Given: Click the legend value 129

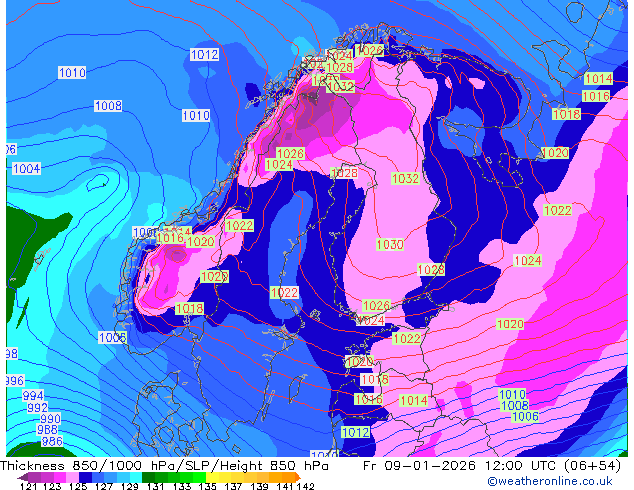Looking at the screenshot, I should 130,486.
